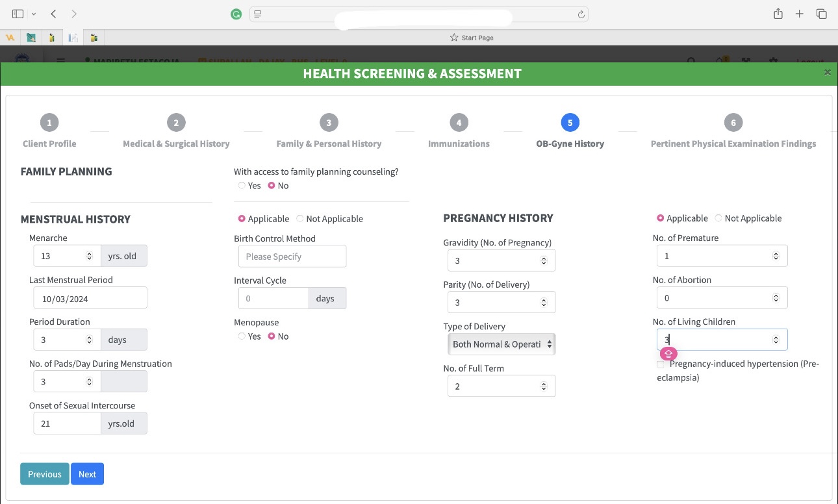This screenshot has height=504, width=838.
Task: Click the Gravidity number stepper arrows
Action: pos(544,261)
